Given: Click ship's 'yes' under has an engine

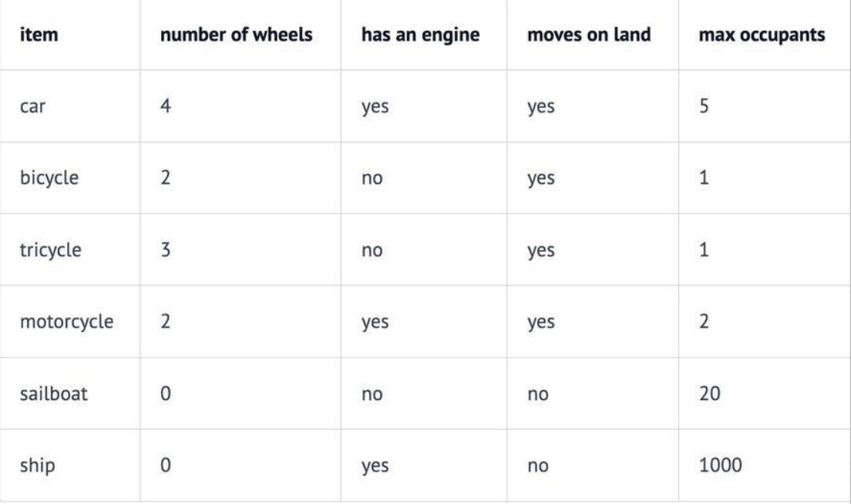Looking at the screenshot, I should [x=375, y=466].
